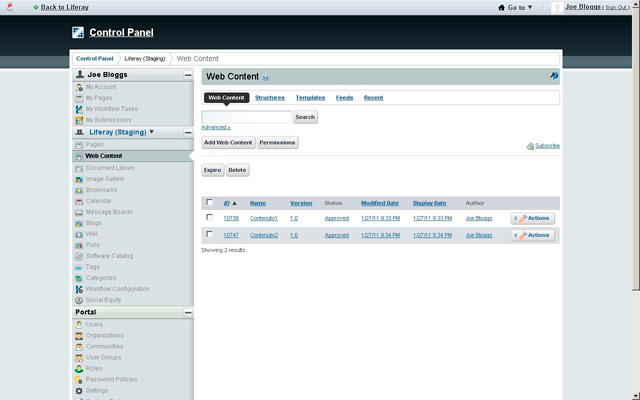Toggle the select-all checkbox in table header
640x400 pixels.
[209, 202]
